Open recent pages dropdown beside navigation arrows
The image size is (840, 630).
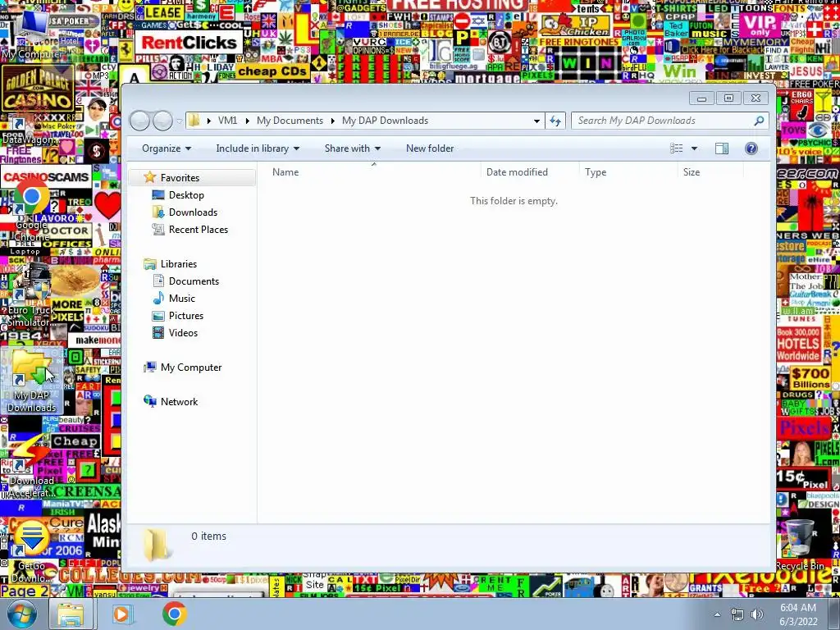pos(179,121)
